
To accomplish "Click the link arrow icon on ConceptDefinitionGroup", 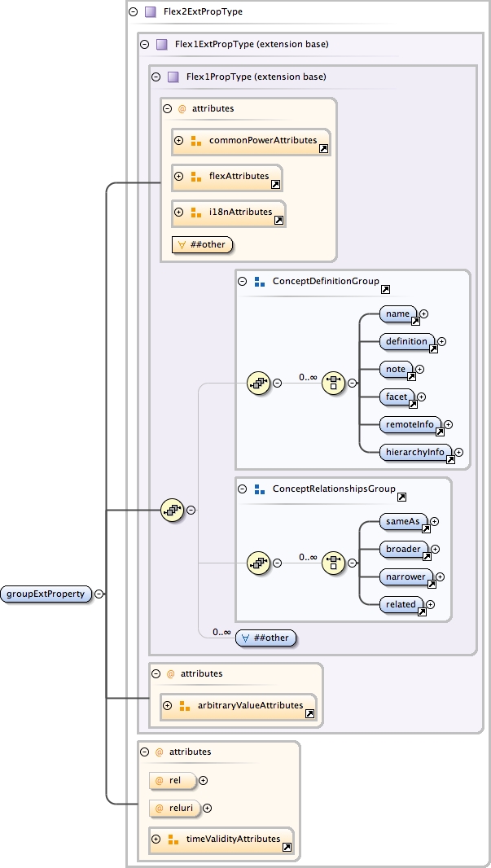I will [385, 289].
